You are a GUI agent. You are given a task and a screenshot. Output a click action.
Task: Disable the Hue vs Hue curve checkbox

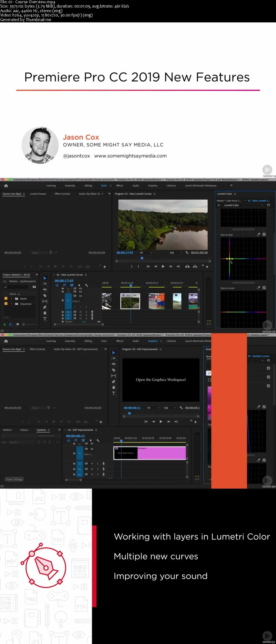point(264,234)
